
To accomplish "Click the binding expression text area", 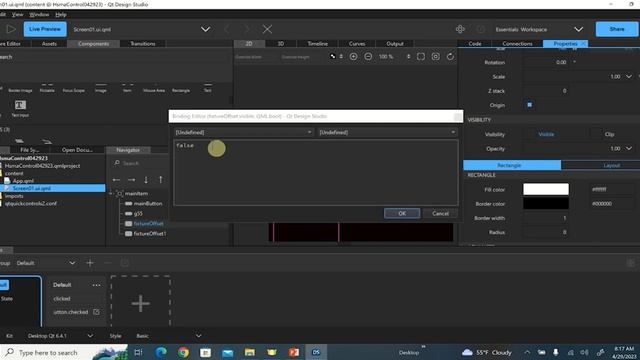I will [316, 172].
